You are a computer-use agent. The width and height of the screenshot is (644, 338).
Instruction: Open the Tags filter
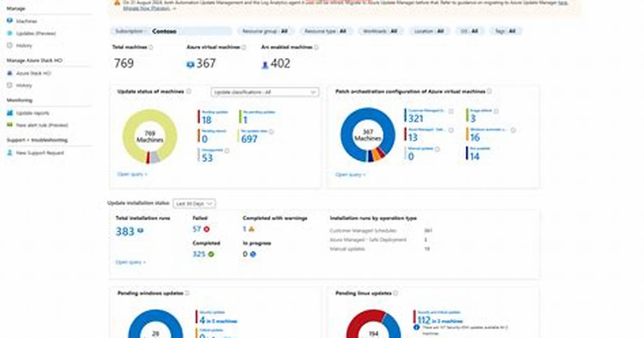tap(506, 31)
